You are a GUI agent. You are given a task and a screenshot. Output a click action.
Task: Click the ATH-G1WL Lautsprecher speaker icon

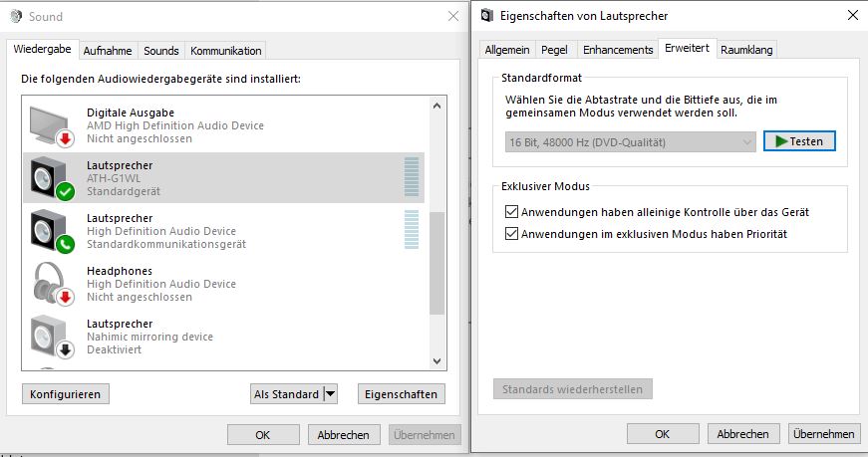click(52, 178)
